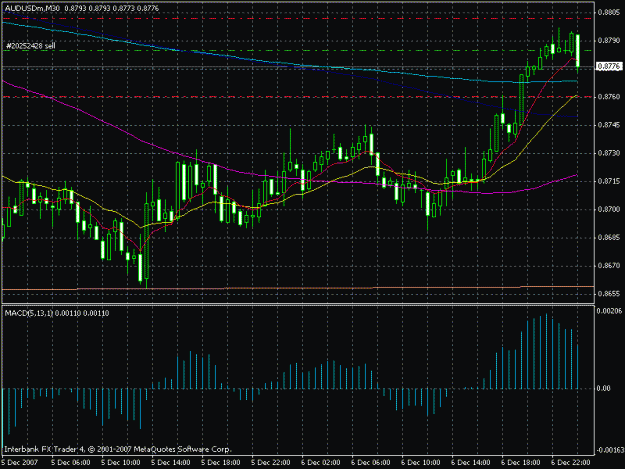Image resolution: width=625 pixels, height=469 pixels.
Task: Click the 0.8655 price scale label
Action: pos(608,294)
